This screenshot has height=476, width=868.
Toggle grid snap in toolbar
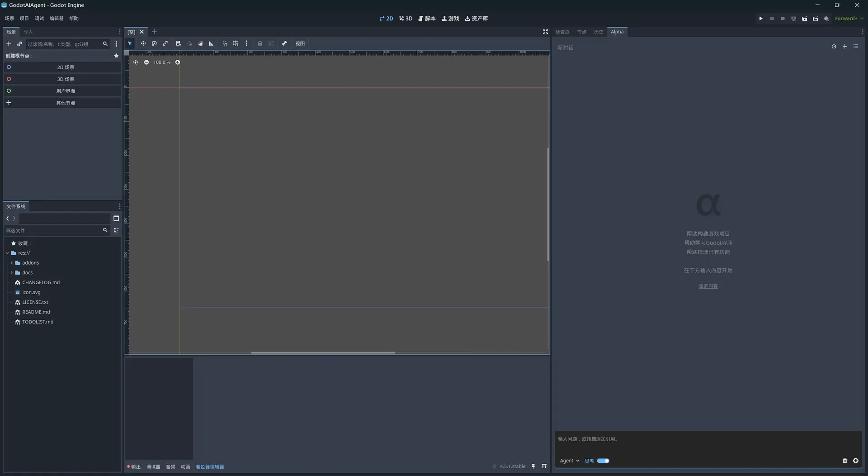tap(236, 43)
